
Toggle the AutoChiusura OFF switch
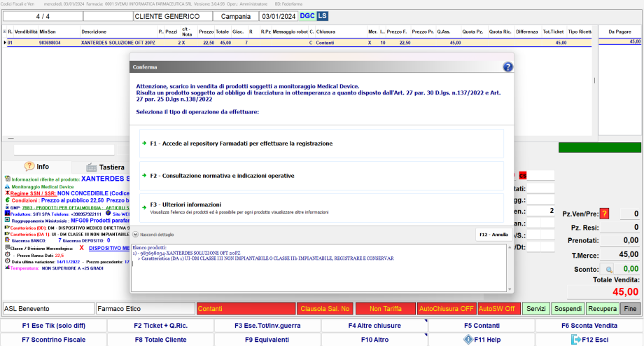pos(445,308)
